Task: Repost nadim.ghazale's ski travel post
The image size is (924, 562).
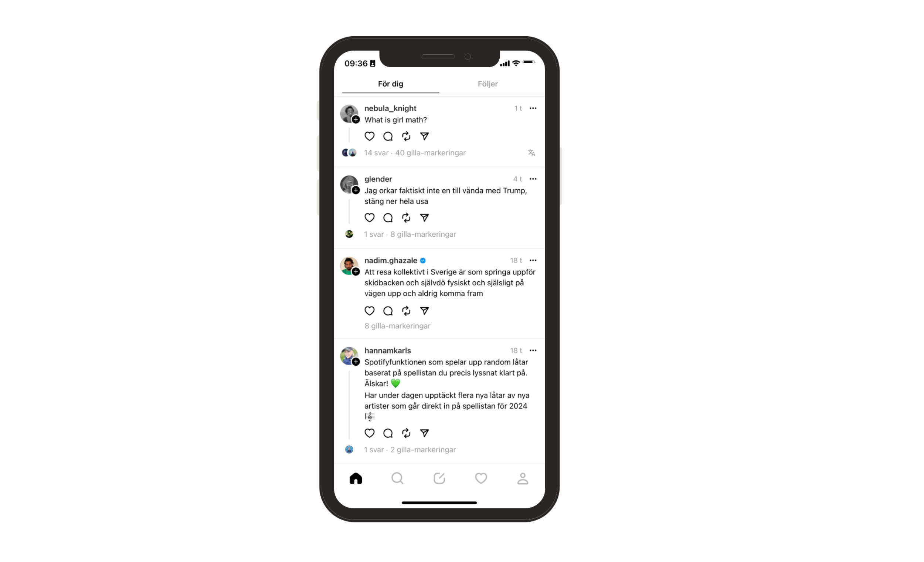Action: pyautogui.click(x=406, y=310)
